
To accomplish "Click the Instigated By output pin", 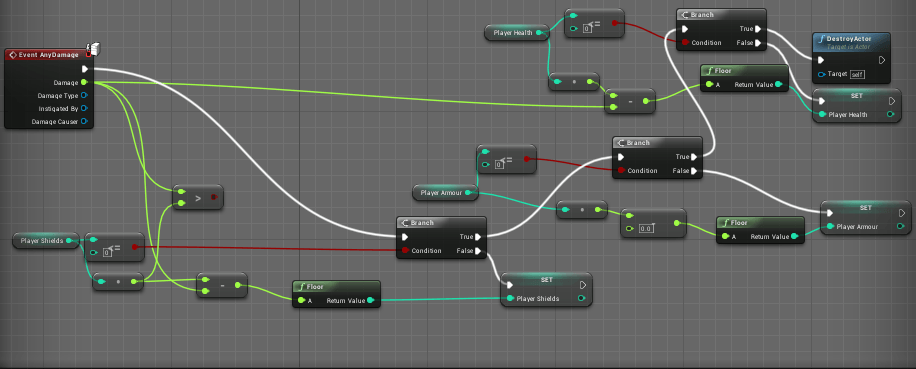I will tap(84, 109).
